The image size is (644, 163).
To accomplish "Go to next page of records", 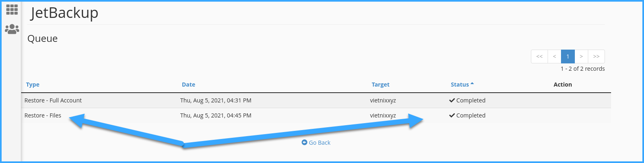I will (581, 57).
